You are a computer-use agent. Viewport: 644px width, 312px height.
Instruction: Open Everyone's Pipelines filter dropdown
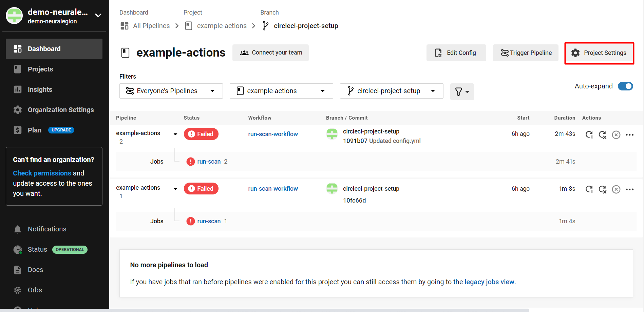(x=171, y=91)
